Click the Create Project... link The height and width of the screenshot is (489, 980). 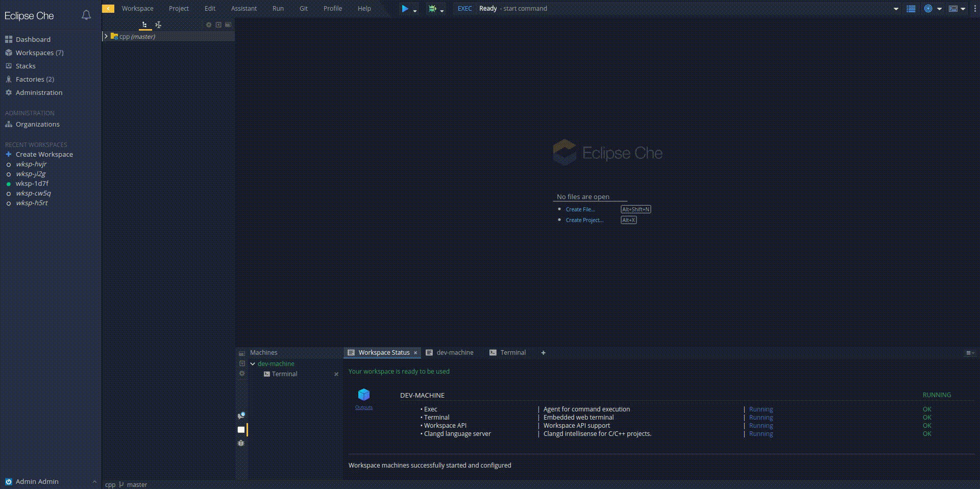pos(584,220)
